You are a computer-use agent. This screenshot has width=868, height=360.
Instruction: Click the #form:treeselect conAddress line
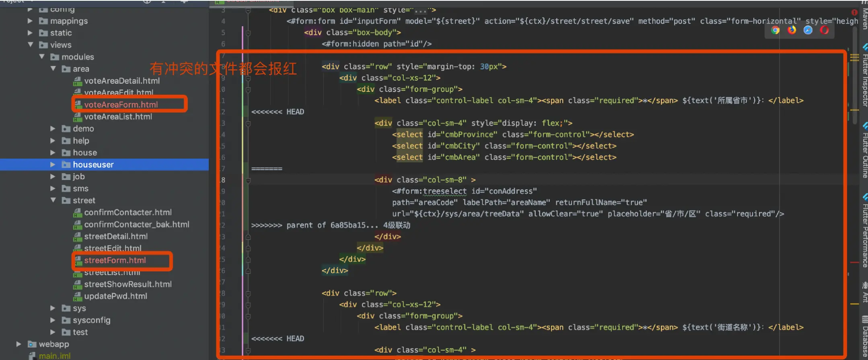pos(465,191)
